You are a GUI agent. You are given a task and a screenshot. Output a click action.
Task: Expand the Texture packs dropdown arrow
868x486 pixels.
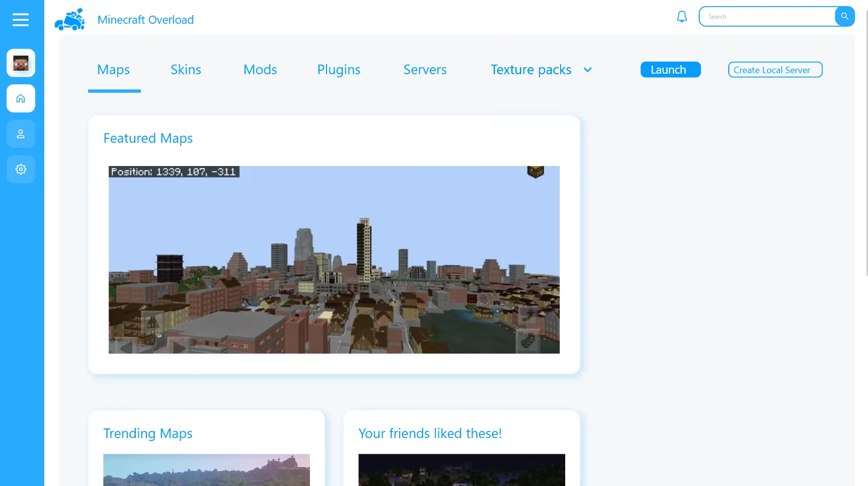click(587, 70)
